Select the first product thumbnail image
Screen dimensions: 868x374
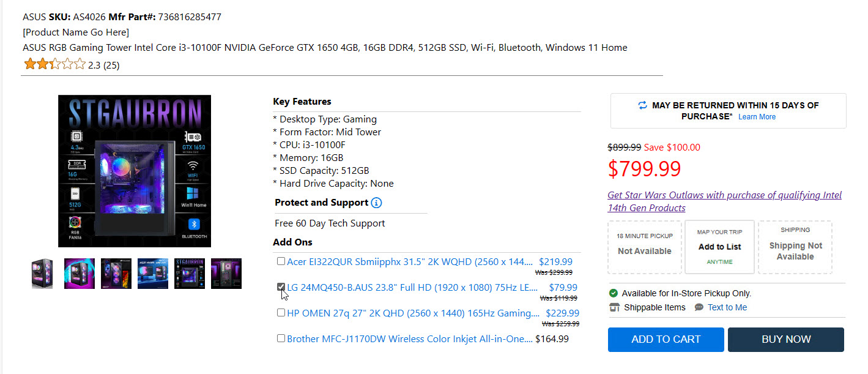pyautogui.click(x=43, y=274)
